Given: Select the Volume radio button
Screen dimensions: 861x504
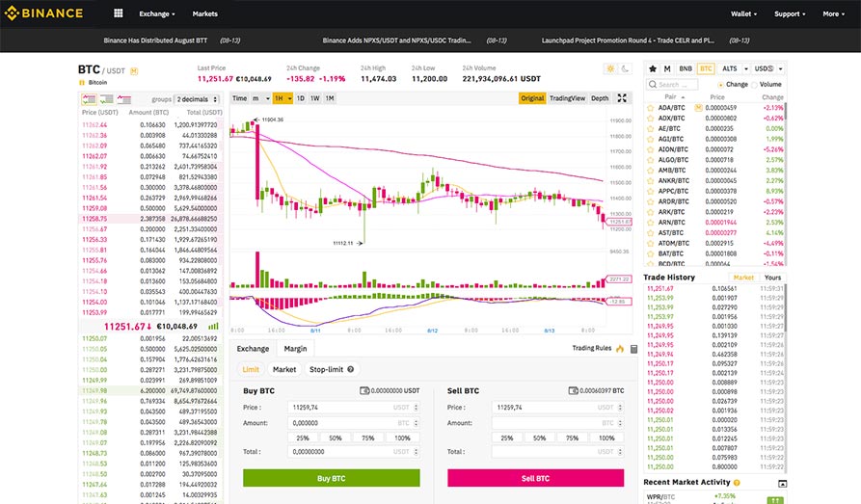Looking at the screenshot, I should (x=754, y=85).
